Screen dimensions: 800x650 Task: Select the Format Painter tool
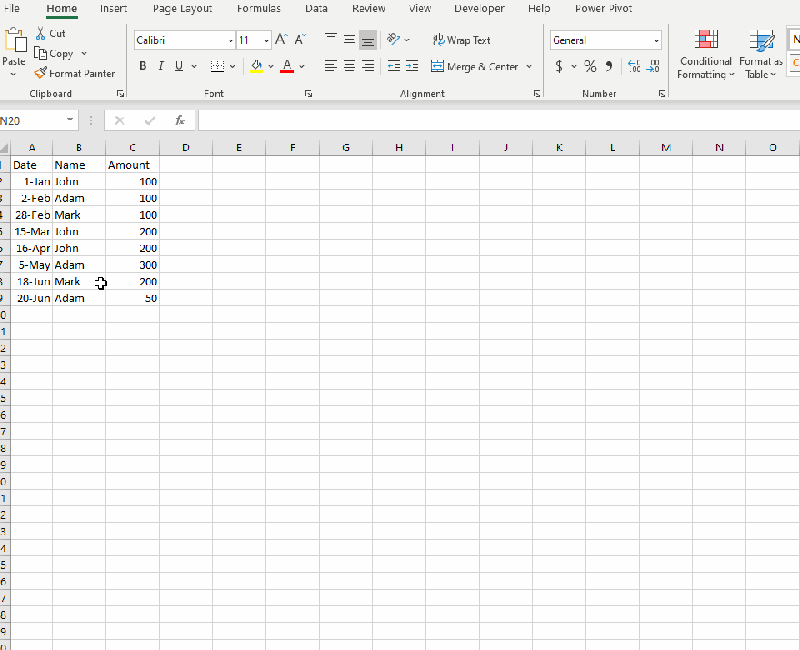75,73
